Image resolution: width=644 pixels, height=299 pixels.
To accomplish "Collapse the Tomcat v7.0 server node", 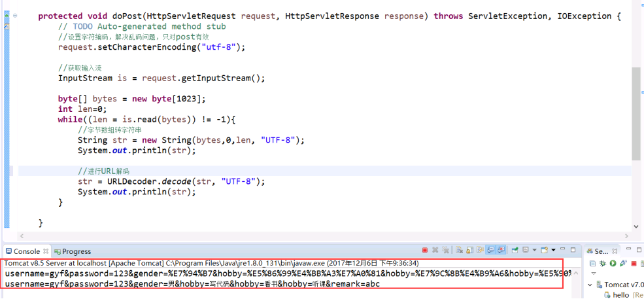I will tap(590, 285).
